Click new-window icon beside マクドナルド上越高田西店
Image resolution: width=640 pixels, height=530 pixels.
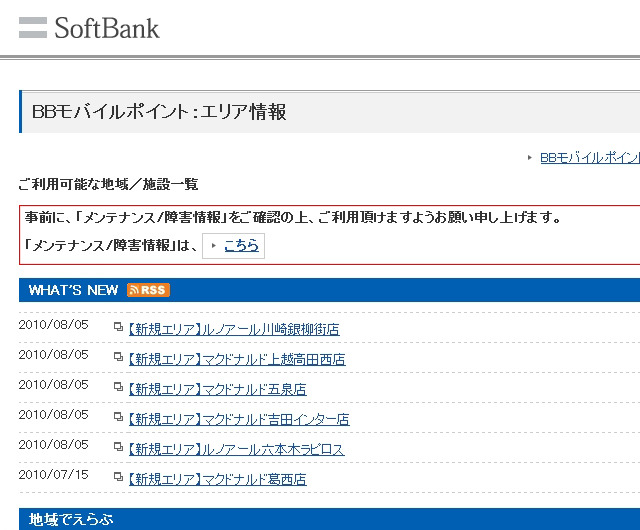coord(118,356)
